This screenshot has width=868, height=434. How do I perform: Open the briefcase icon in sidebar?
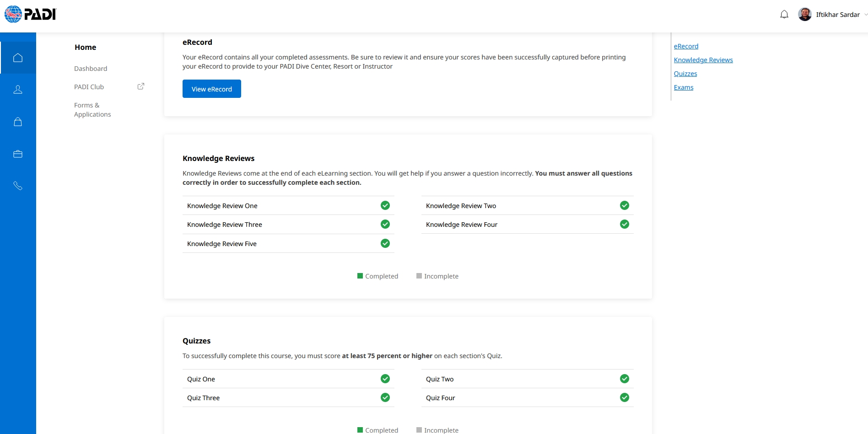[x=18, y=154]
